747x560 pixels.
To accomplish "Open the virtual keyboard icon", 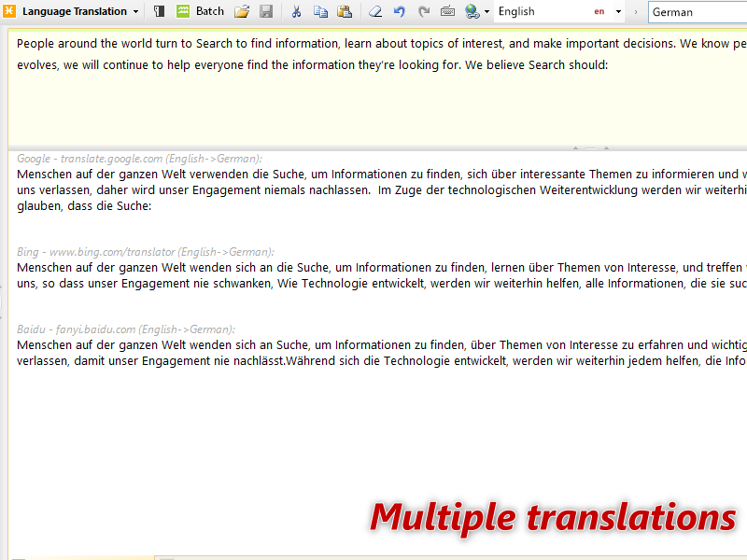I will [x=447, y=11].
